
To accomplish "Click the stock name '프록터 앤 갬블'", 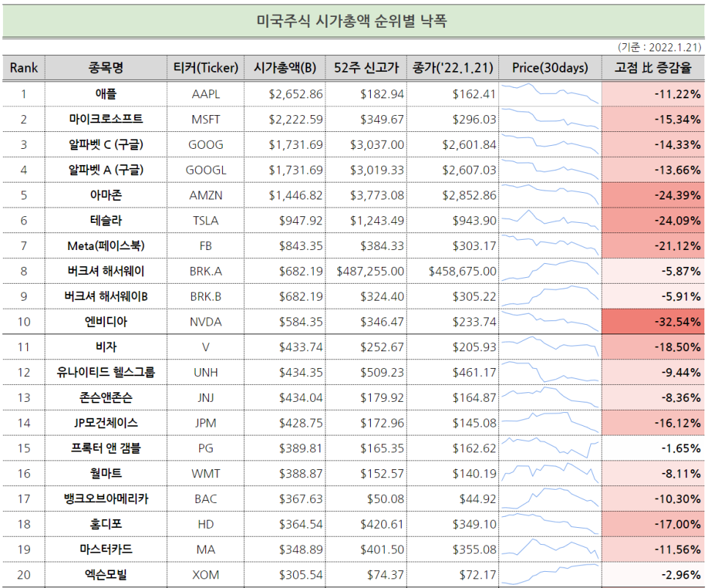I will (x=106, y=448).
